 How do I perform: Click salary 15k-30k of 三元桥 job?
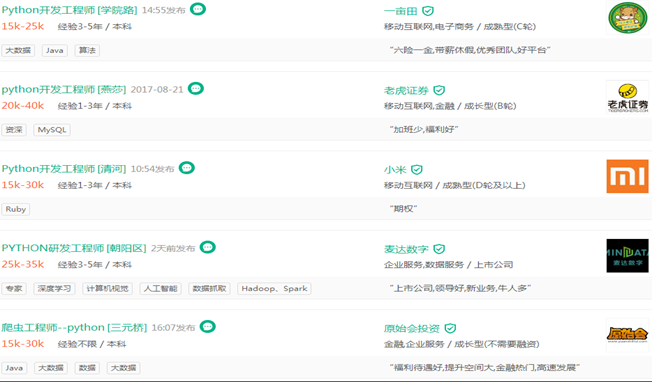23,344
